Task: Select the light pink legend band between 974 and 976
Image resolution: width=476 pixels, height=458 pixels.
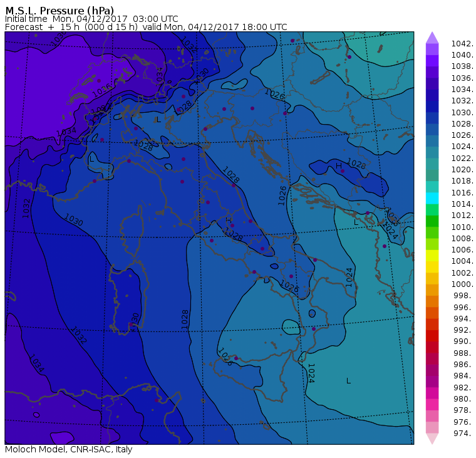Action: coord(432,427)
